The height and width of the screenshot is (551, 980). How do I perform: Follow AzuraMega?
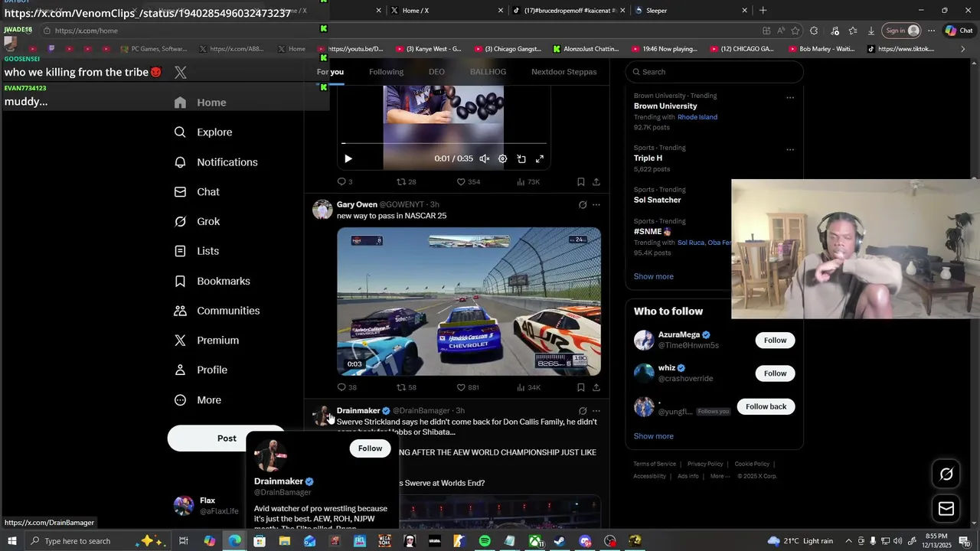[x=775, y=341]
